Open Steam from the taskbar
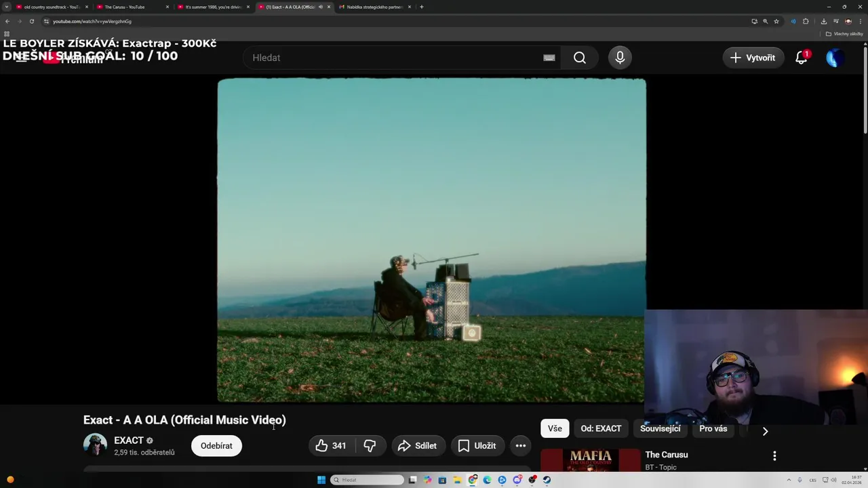This screenshot has width=868, height=488. coord(547,480)
